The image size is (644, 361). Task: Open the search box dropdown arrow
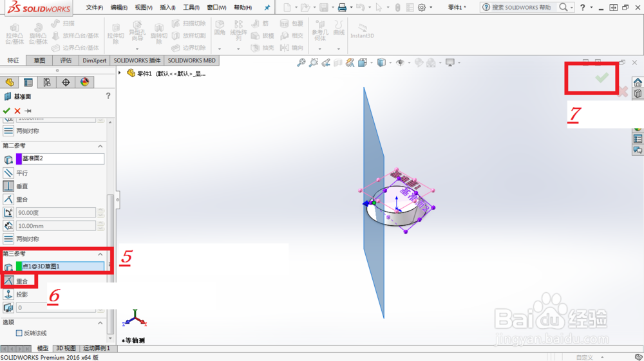[572, 7]
